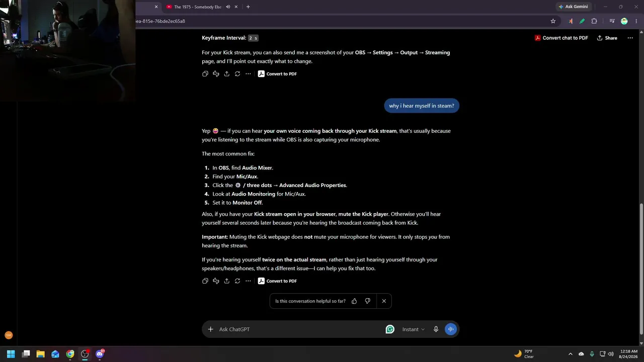Viewport: 644px width, 362px height.
Task: Bookmark this page with the star
Action: coord(553,21)
